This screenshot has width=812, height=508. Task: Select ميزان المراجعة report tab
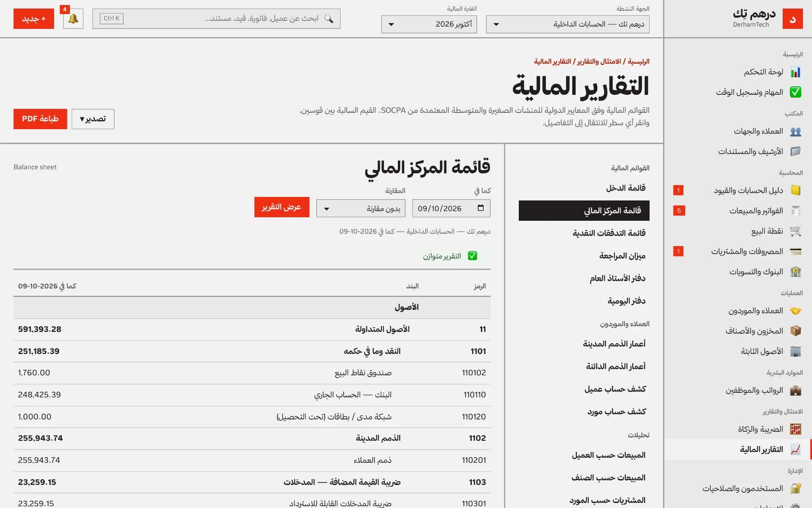[x=584, y=256]
